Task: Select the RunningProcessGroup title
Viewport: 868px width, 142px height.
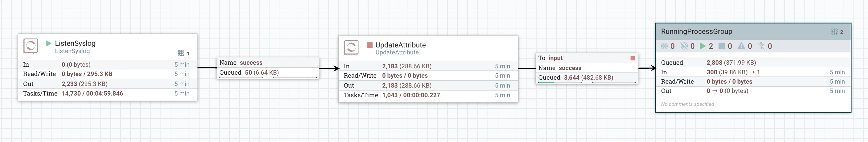Action: click(697, 32)
